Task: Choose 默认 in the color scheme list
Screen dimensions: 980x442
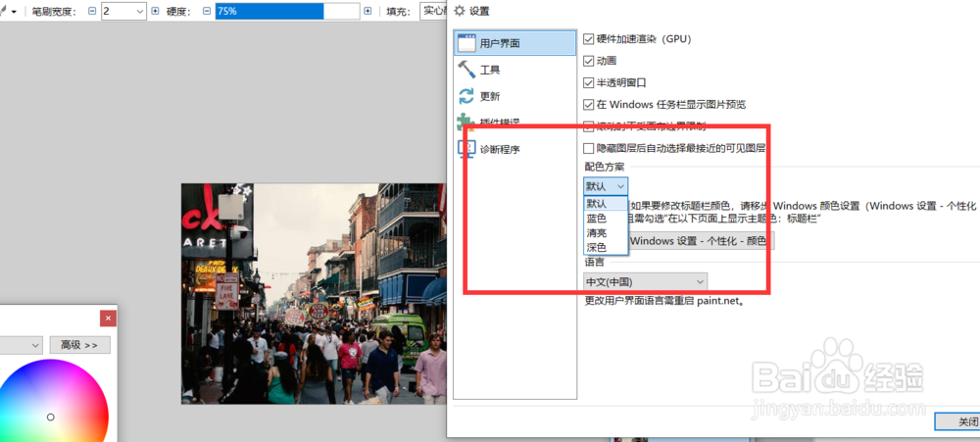Action: 605,204
